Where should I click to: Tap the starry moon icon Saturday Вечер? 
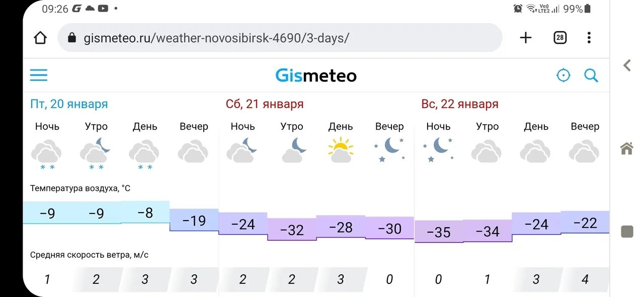pos(389,150)
